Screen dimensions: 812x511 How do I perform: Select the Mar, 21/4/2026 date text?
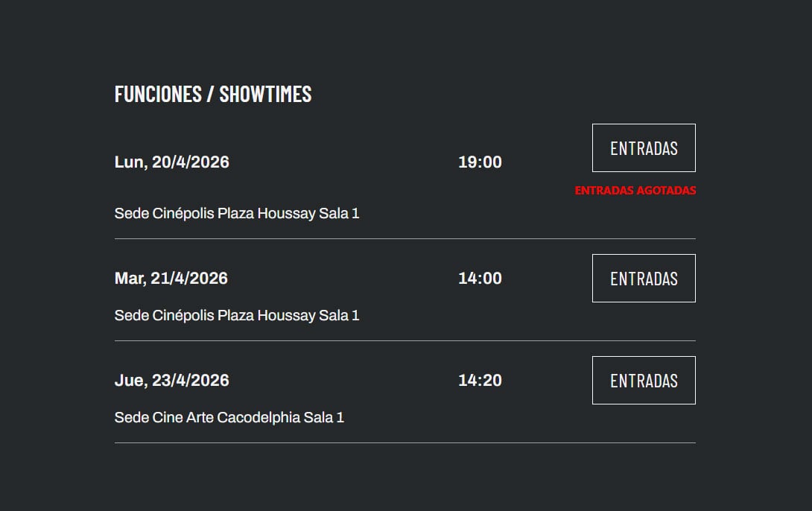pos(171,279)
